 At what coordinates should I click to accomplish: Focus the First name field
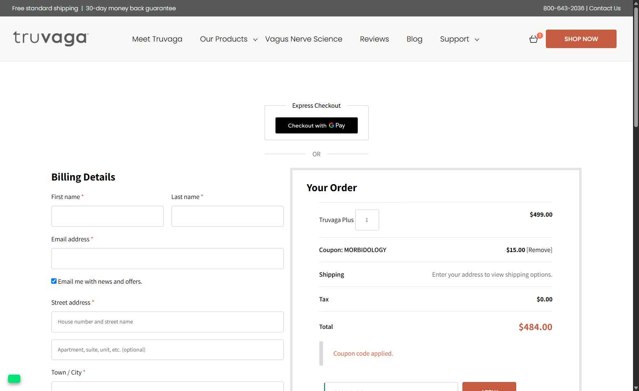107,216
